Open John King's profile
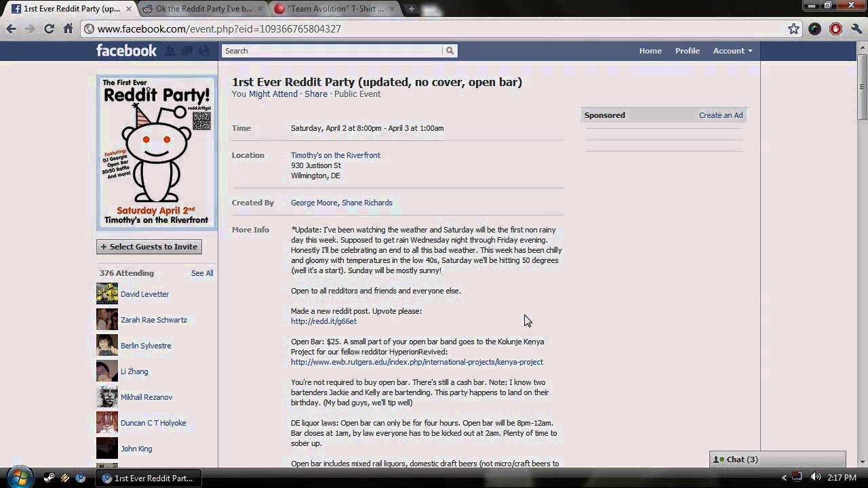 tap(136, 449)
